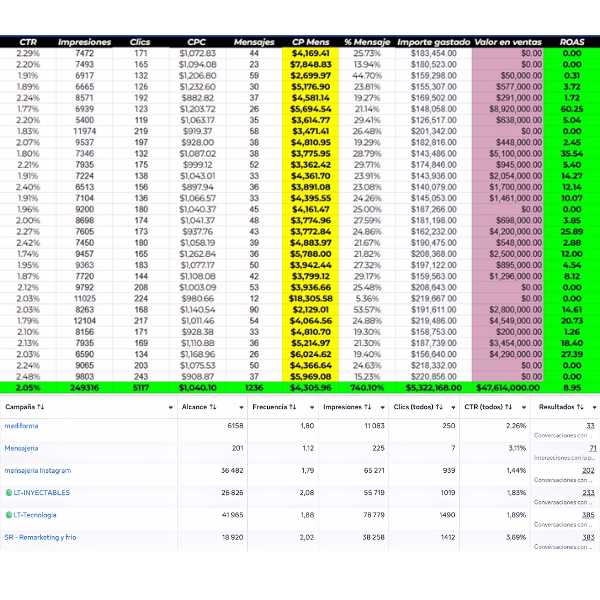Click green total ROAS cell 8.95
Image resolution: width=600 pixels, height=600 pixels.
[572, 387]
